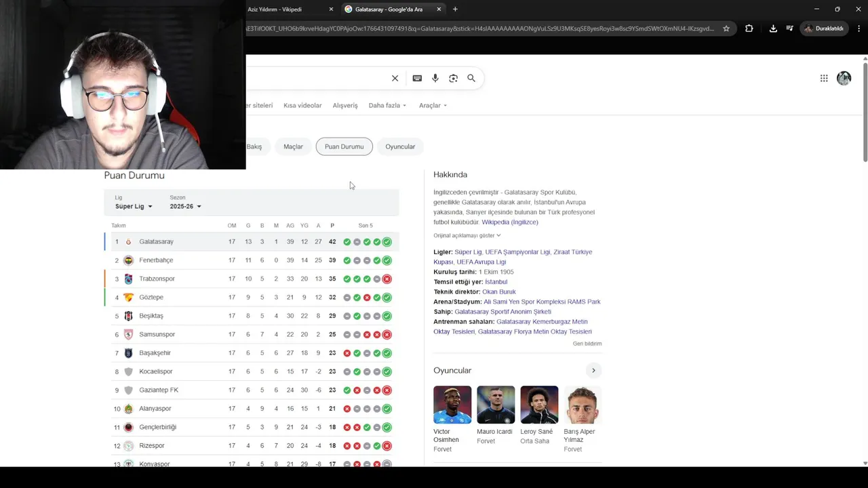Viewport: 868px width, 488px height.
Task: Open the Google apps grid
Action: pyautogui.click(x=824, y=78)
